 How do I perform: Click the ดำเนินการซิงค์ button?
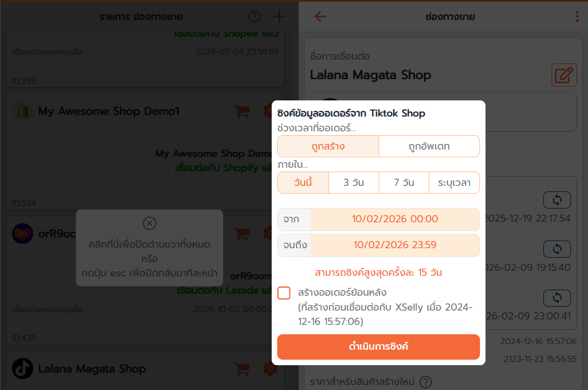[378, 347]
